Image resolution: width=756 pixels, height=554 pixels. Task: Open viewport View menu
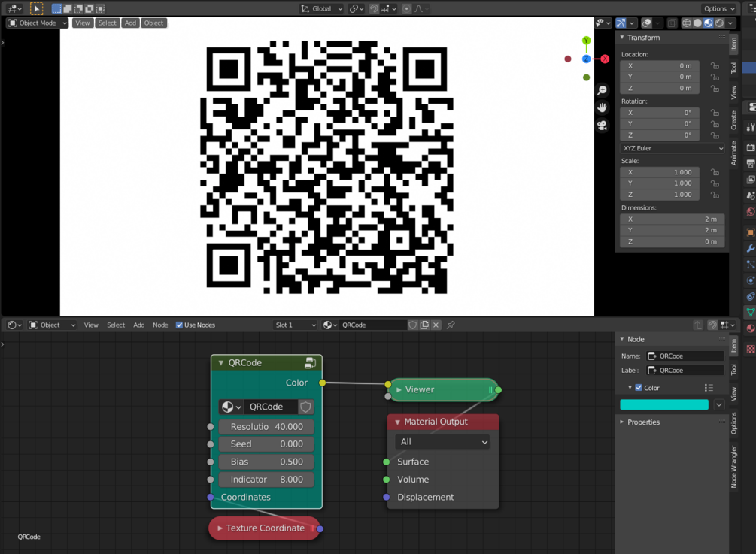point(83,23)
